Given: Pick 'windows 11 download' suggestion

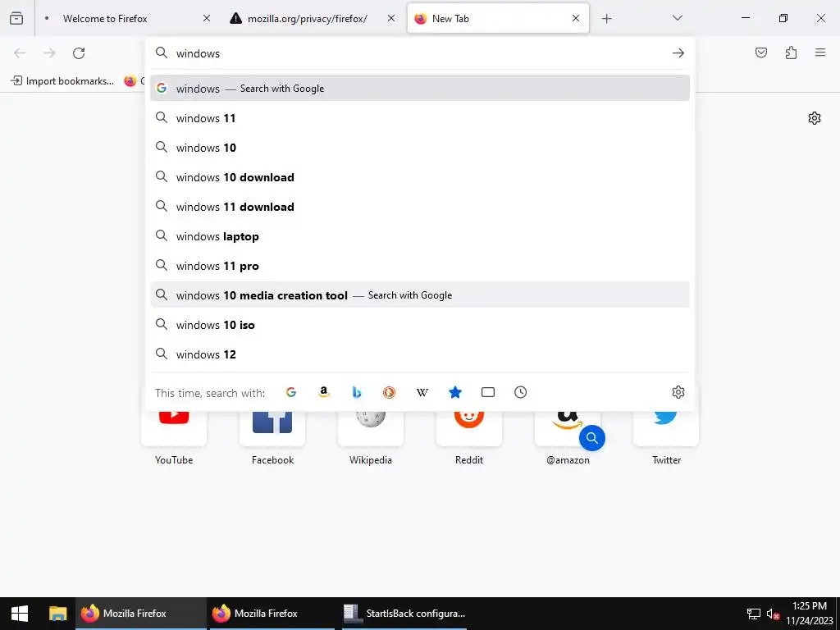Looking at the screenshot, I should coord(420,206).
